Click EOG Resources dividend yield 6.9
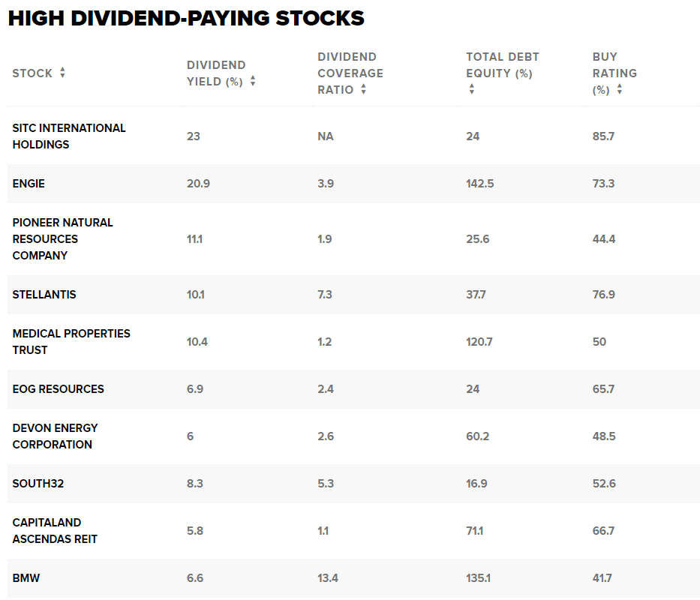The image size is (700, 600). [x=195, y=388]
